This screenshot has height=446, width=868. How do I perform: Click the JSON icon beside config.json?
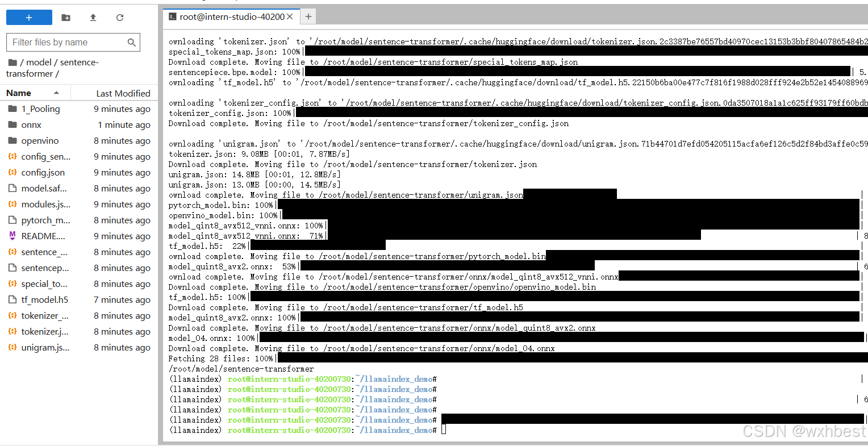[x=12, y=172]
